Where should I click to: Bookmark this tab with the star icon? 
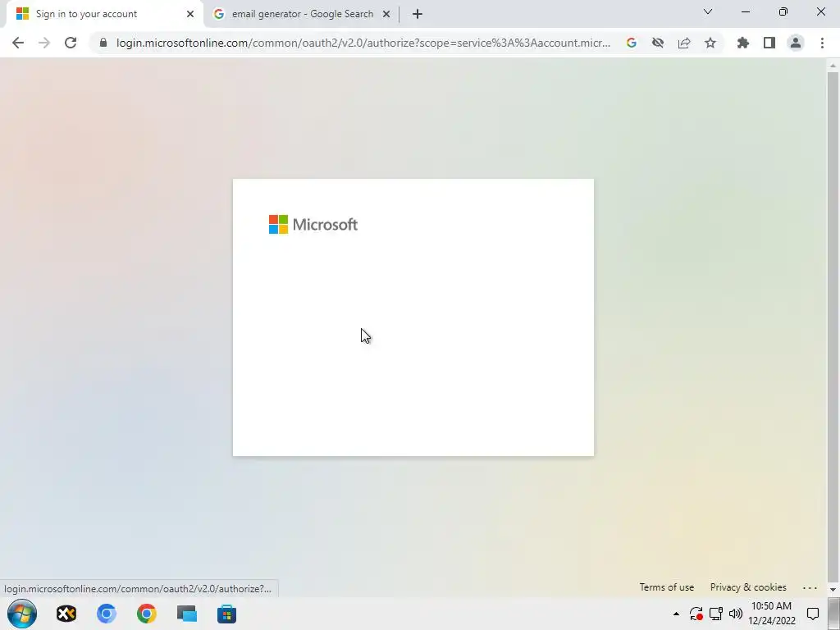tap(710, 43)
